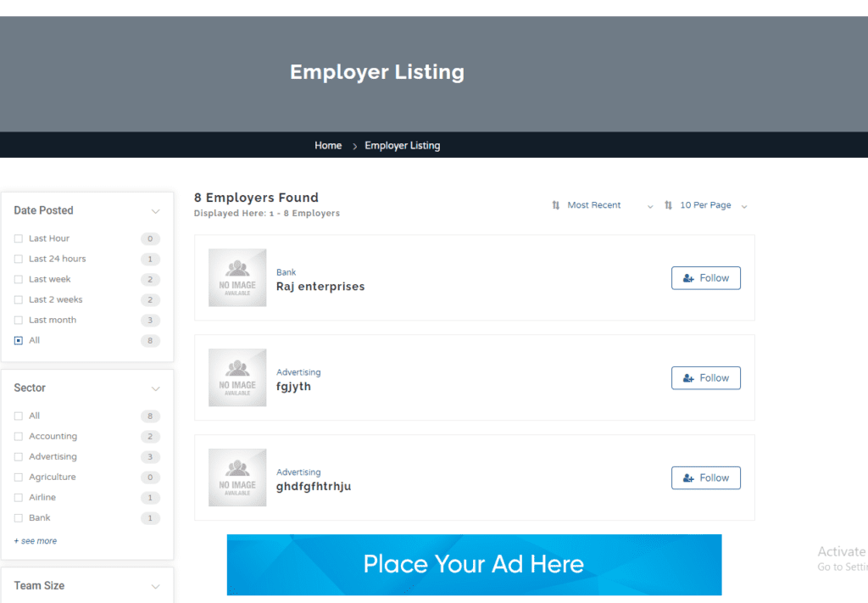The height and width of the screenshot is (603, 868).
Task: Click the Raj enterprises placeholder logo image
Action: pyautogui.click(x=237, y=277)
